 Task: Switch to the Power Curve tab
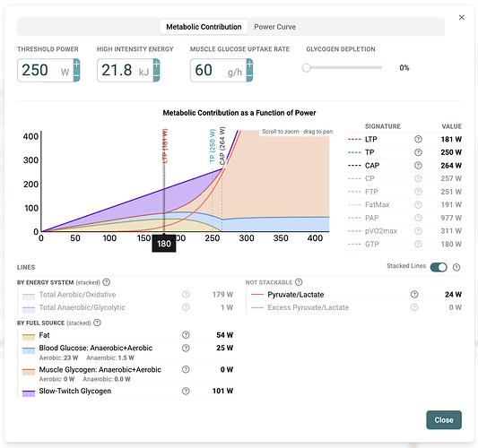point(274,27)
